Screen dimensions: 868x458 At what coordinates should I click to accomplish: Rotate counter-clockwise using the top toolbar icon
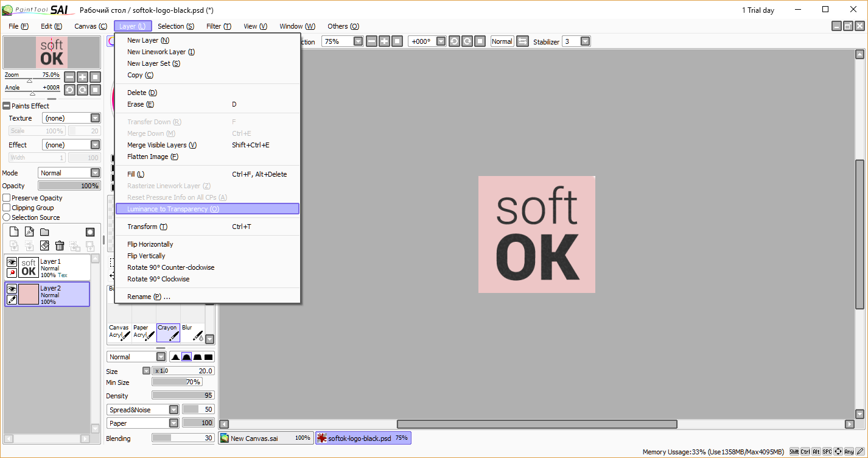point(454,41)
